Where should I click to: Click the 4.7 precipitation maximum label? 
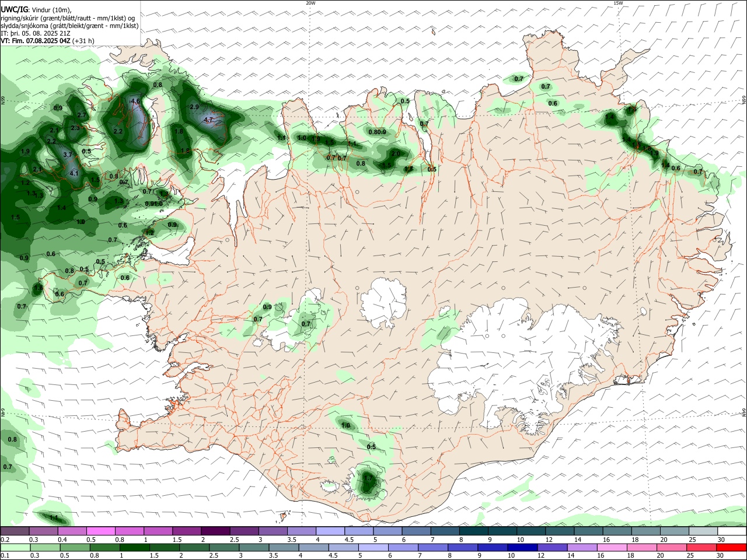point(208,120)
